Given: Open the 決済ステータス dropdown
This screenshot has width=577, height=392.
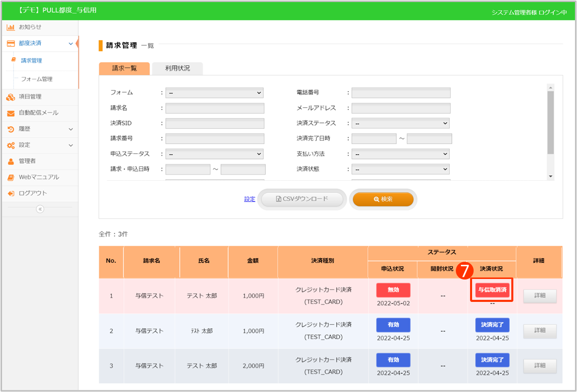Looking at the screenshot, I should [x=400, y=123].
